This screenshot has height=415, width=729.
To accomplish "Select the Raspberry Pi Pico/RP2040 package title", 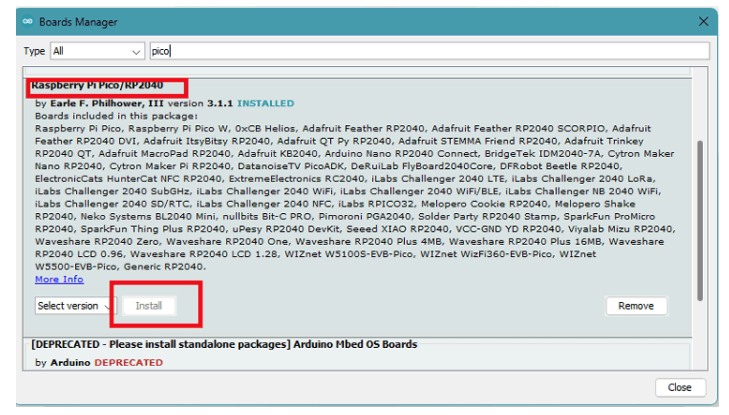I will tap(96, 86).
